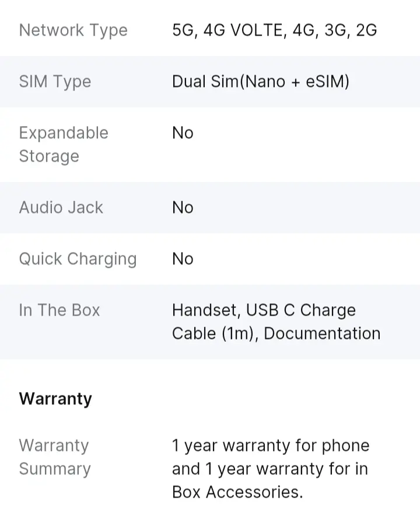The image size is (420, 525).
Task: Click the Summary word under Warranty
Action: (55, 469)
